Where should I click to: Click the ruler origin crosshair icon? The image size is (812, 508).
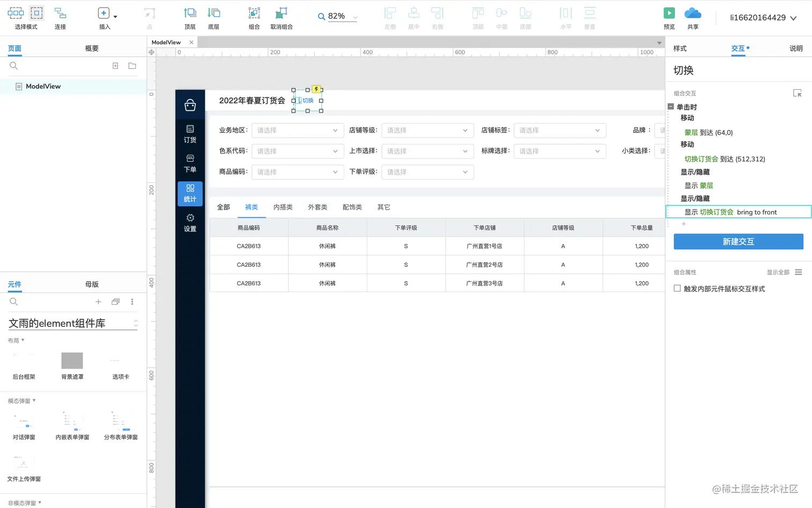151,52
